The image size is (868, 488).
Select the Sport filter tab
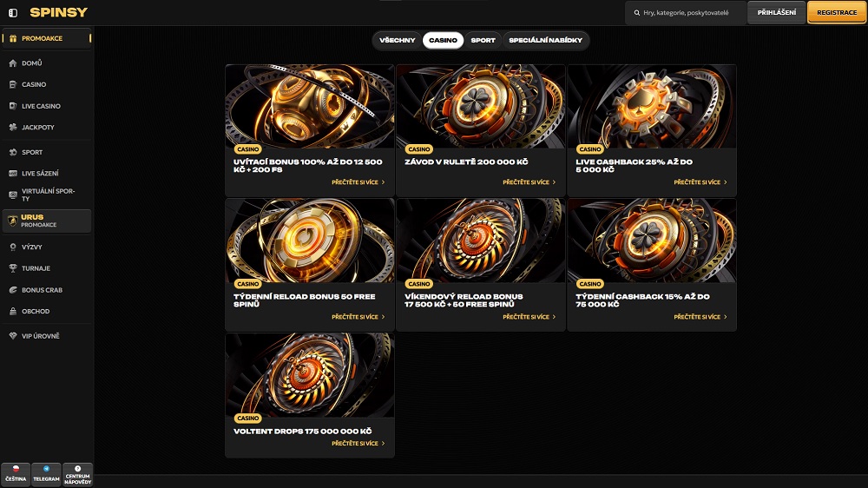point(483,40)
